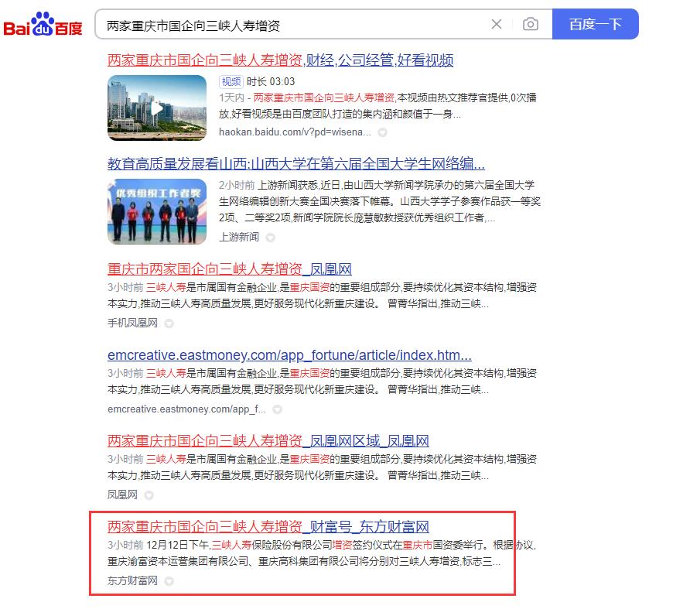Clear the search box with X icon
The image size is (690, 616).
497,24
